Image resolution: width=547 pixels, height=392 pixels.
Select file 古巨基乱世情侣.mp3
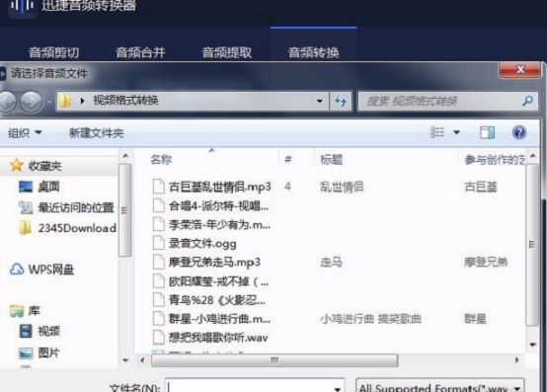tap(220, 187)
